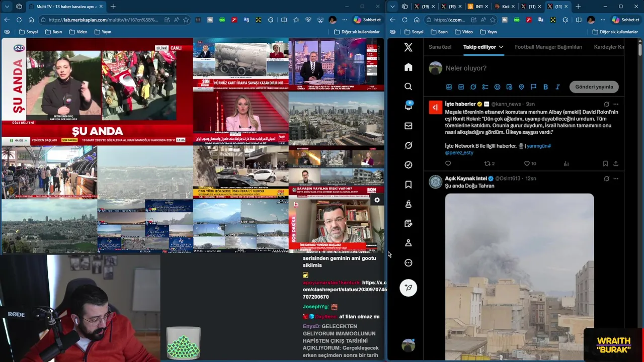Select blonde anchor Arabic news stream
This screenshot has width=644, height=362.
point(240,118)
